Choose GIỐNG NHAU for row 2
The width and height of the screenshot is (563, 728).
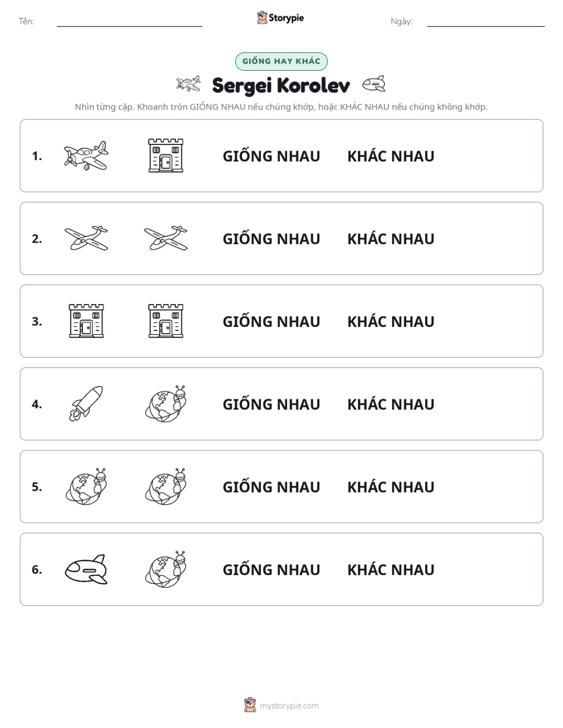(271, 239)
